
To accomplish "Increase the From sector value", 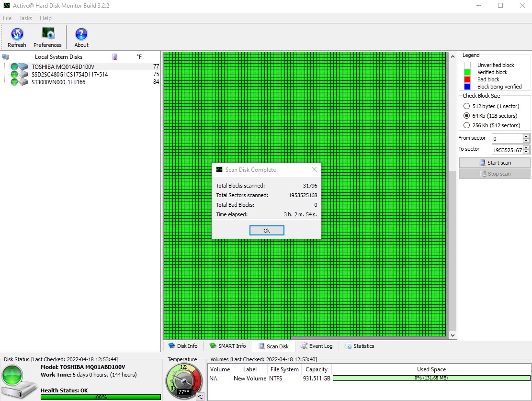I will (526, 136).
